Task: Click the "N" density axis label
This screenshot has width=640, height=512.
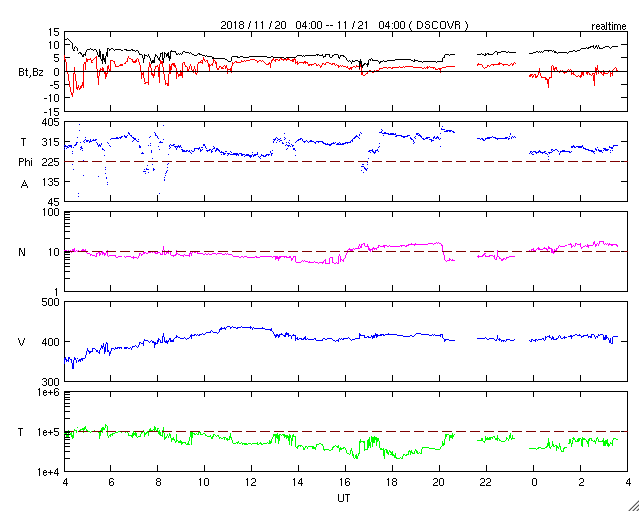Action: click(22, 252)
